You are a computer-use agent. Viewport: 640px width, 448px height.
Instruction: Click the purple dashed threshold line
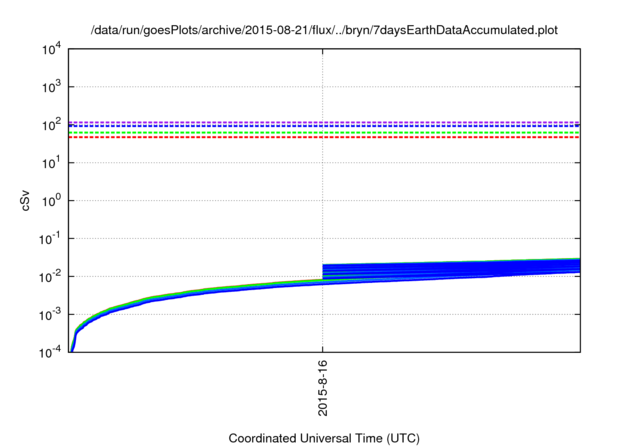pos(324,122)
